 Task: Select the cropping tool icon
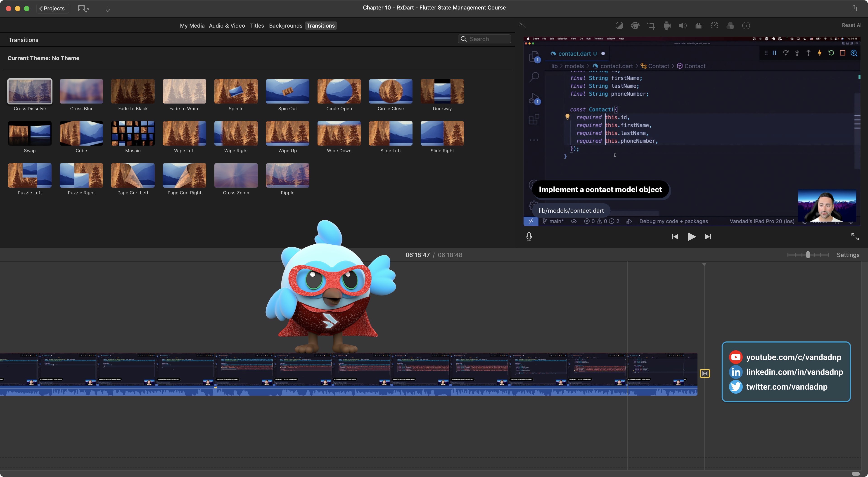click(651, 26)
